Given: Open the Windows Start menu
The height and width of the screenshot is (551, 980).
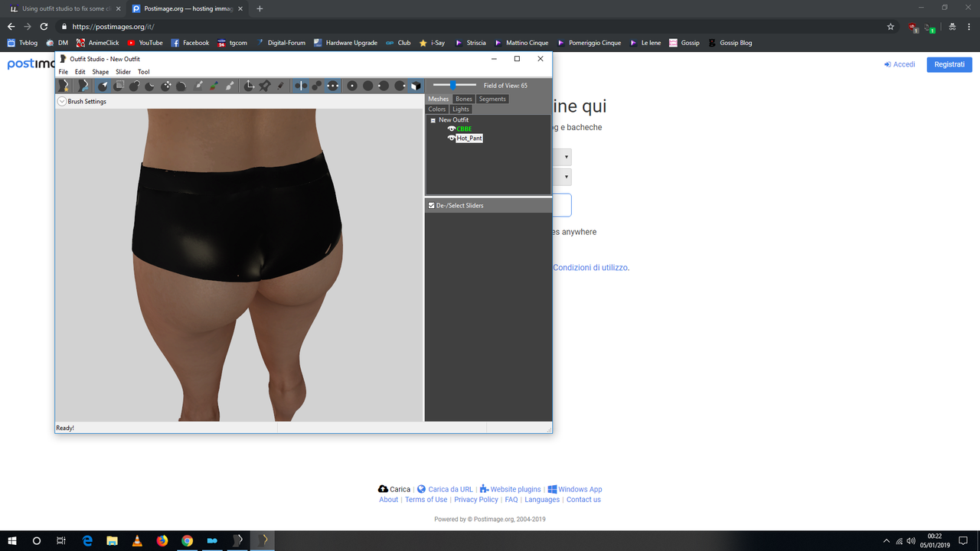Looking at the screenshot, I should coord(12,540).
